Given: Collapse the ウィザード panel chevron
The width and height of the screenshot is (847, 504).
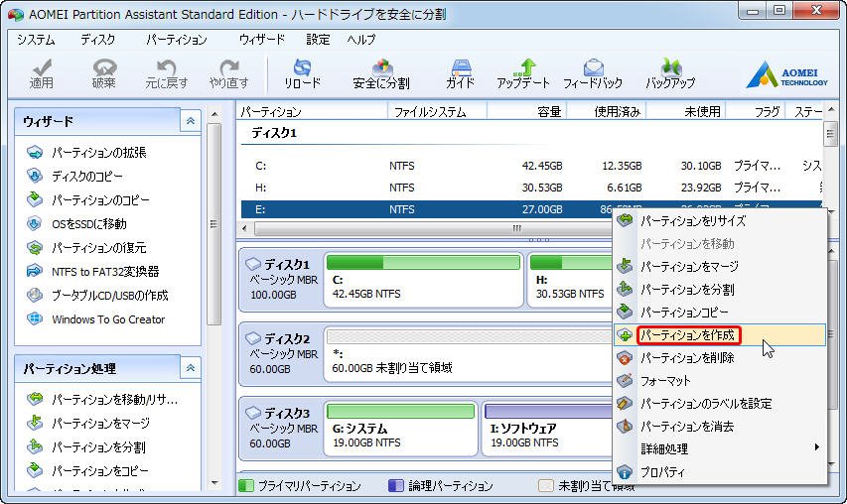Looking at the screenshot, I should (190, 121).
